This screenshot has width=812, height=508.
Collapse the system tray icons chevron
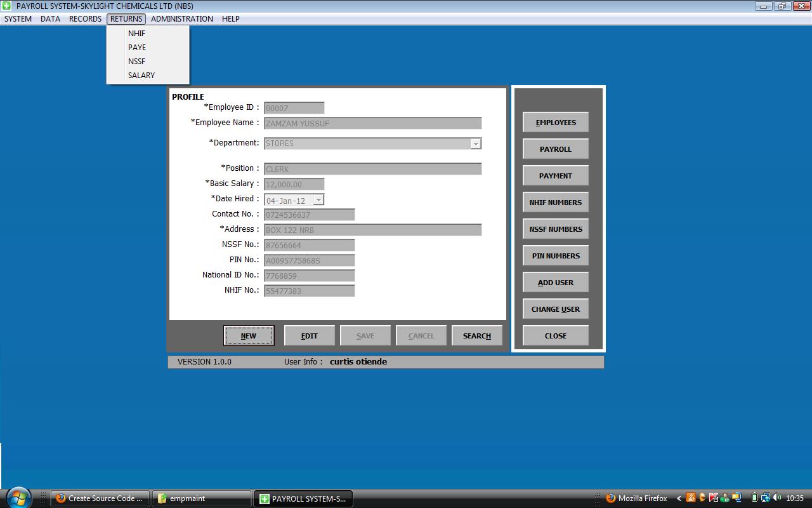point(679,498)
